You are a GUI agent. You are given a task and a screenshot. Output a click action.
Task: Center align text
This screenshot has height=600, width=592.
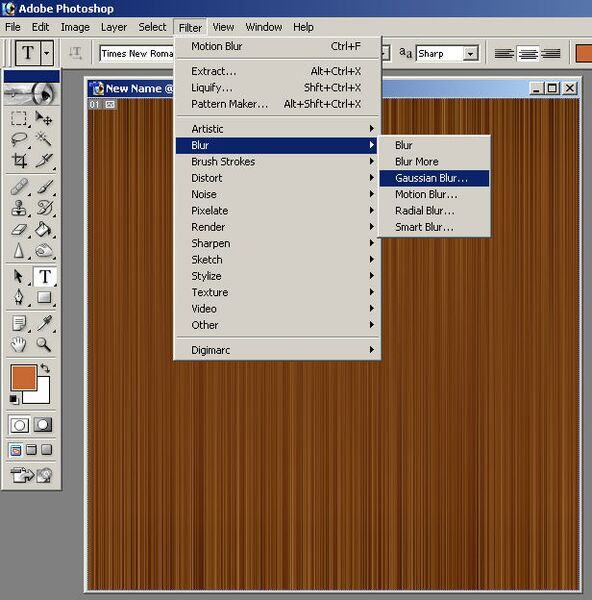coord(528,53)
